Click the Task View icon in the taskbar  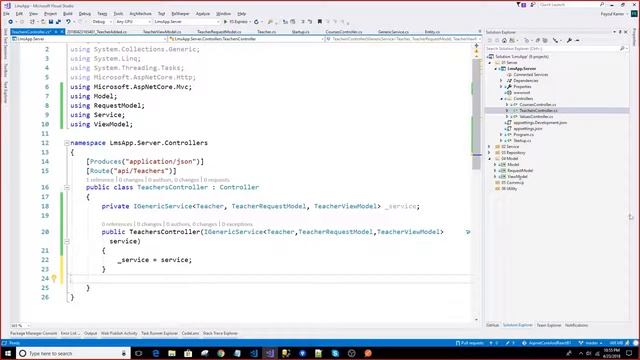point(139,353)
